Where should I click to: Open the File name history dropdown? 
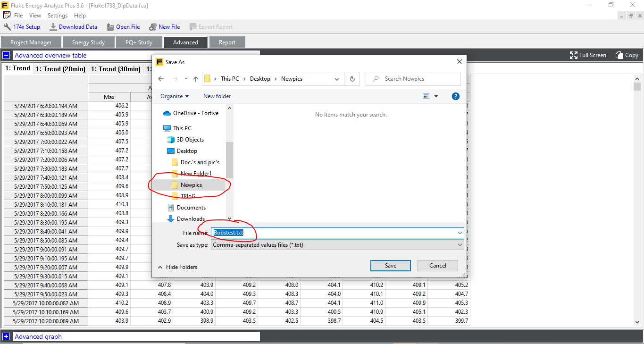coord(460,233)
